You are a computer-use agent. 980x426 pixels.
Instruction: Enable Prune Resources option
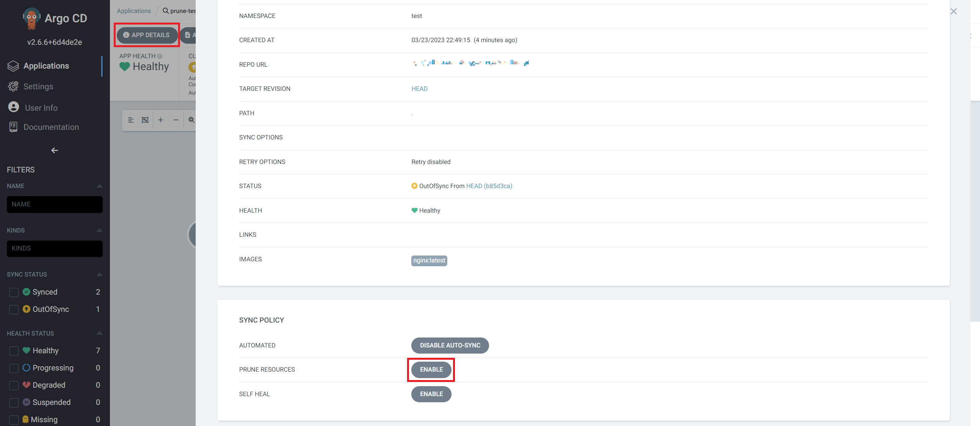coord(431,370)
